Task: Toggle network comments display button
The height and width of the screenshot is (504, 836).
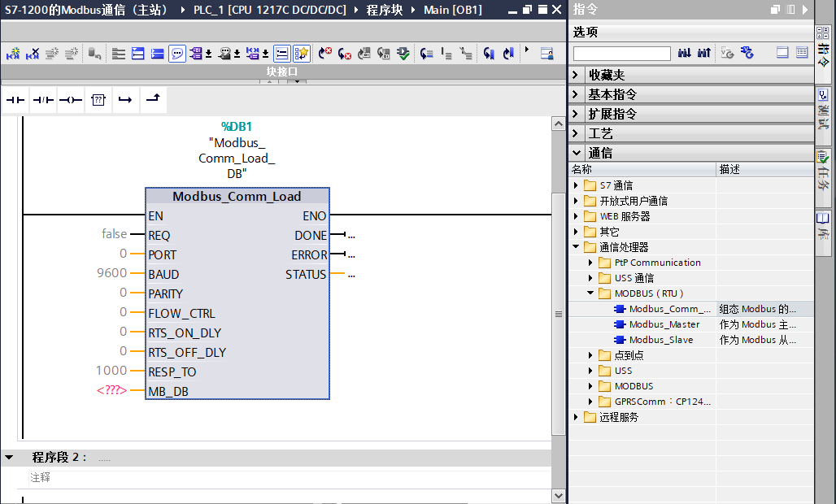Action: (177, 54)
